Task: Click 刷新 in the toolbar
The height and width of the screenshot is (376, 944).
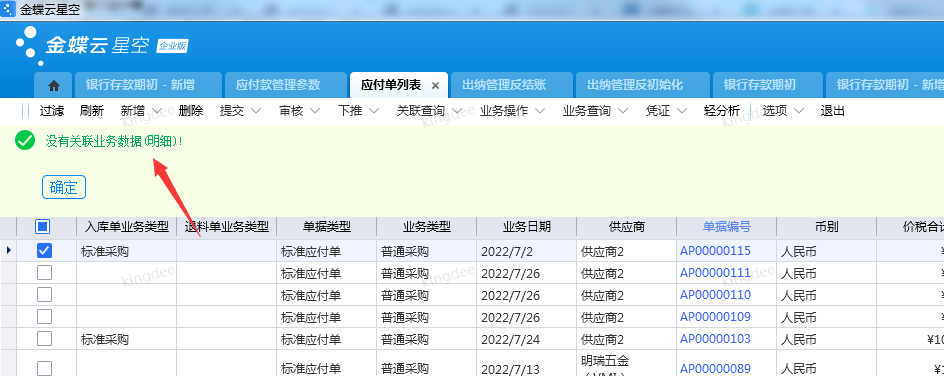Action: pos(92,111)
